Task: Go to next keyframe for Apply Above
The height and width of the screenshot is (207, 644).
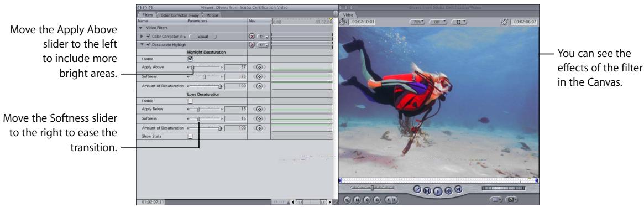Action: coord(265,66)
